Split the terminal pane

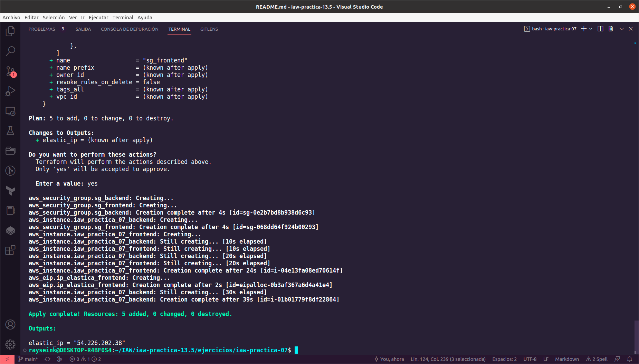tap(600, 29)
